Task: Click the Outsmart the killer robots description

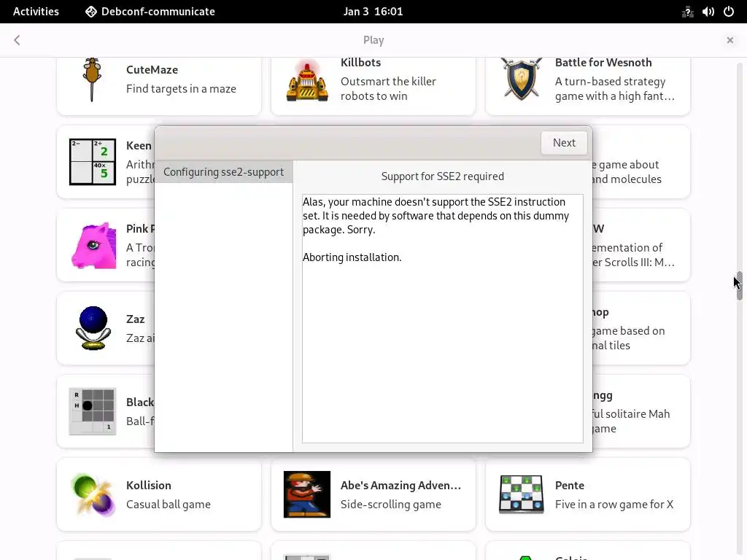Action: (x=388, y=88)
